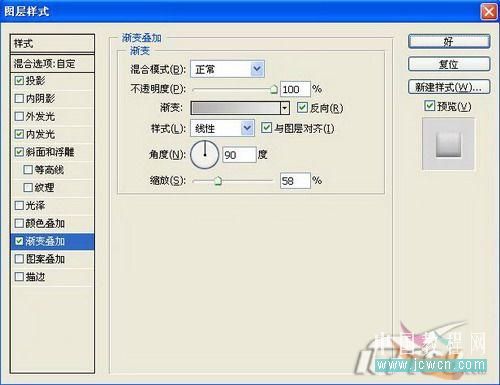Viewport: 500px width, 385px height.
Task: Enable the 颜色叠加 checkbox
Action: click(x=19, y=223)
